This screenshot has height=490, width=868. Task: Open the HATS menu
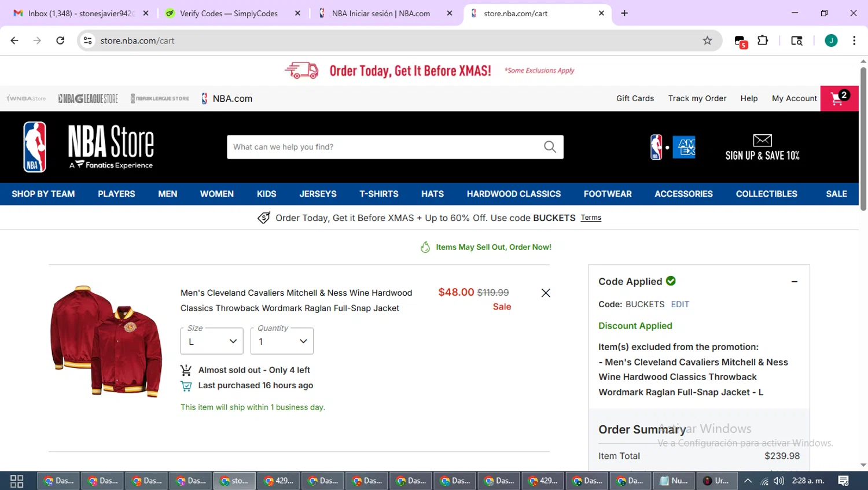432,194
